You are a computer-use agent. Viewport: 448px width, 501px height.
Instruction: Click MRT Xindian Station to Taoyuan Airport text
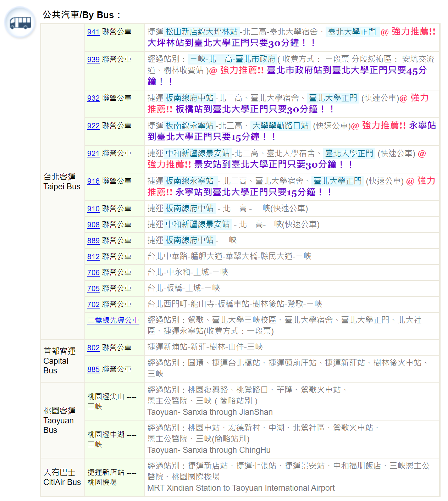241,488
